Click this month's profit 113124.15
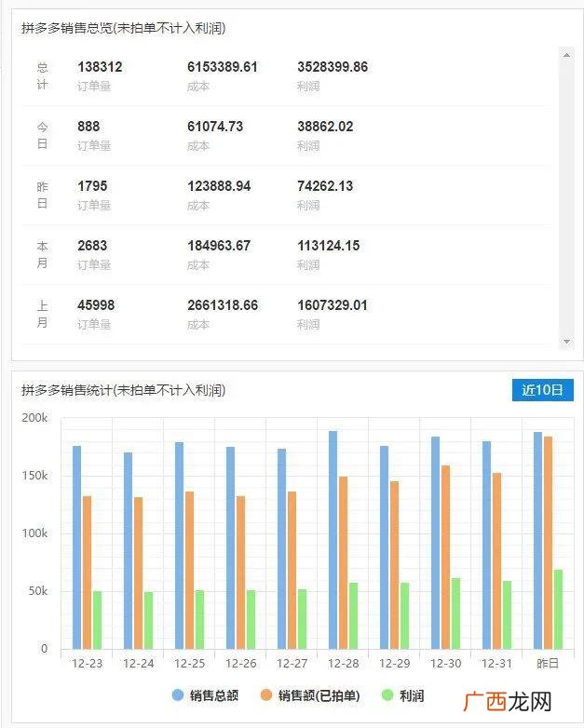 329,246
